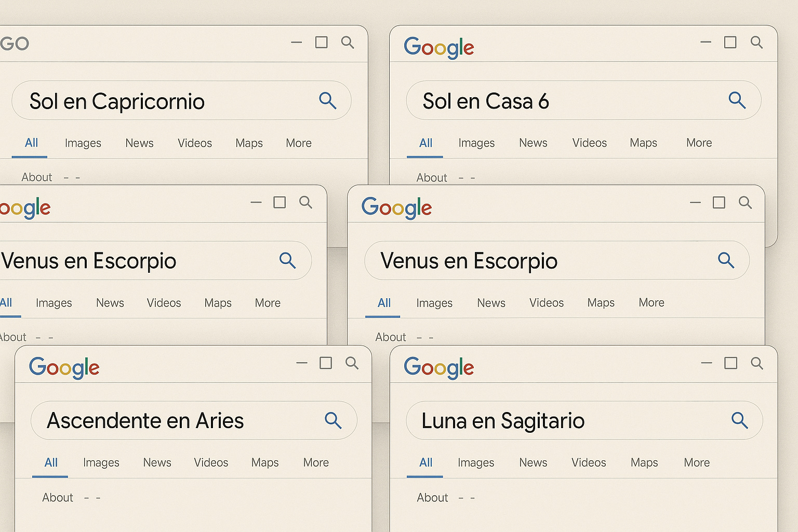
Task: Maximize the right Venus en Escorpio window
Action: coord(719,202)
